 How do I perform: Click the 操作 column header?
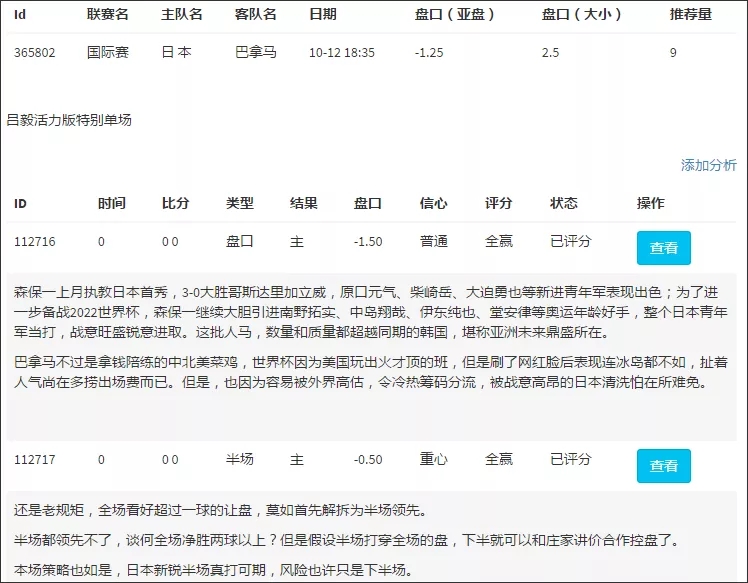650,203
